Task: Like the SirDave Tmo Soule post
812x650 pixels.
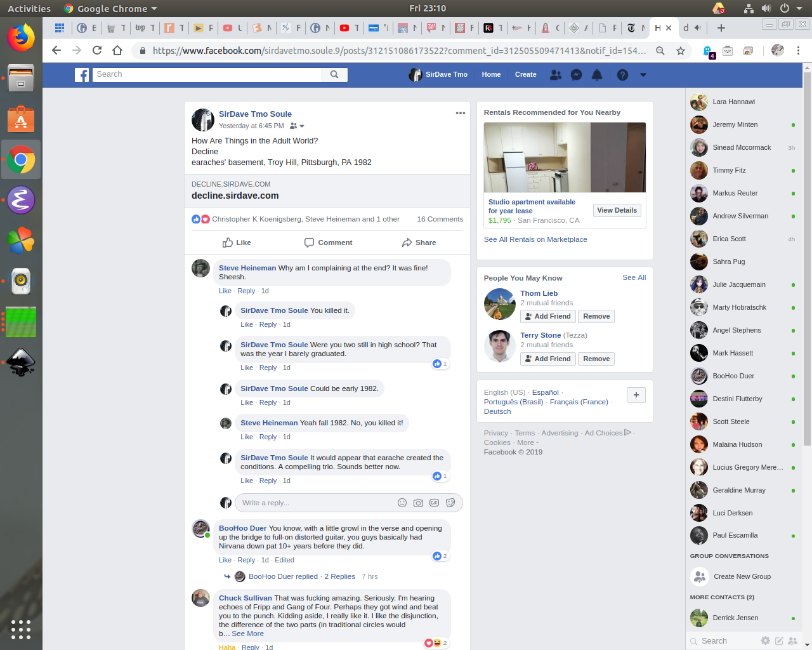Action: pos(237,242)
